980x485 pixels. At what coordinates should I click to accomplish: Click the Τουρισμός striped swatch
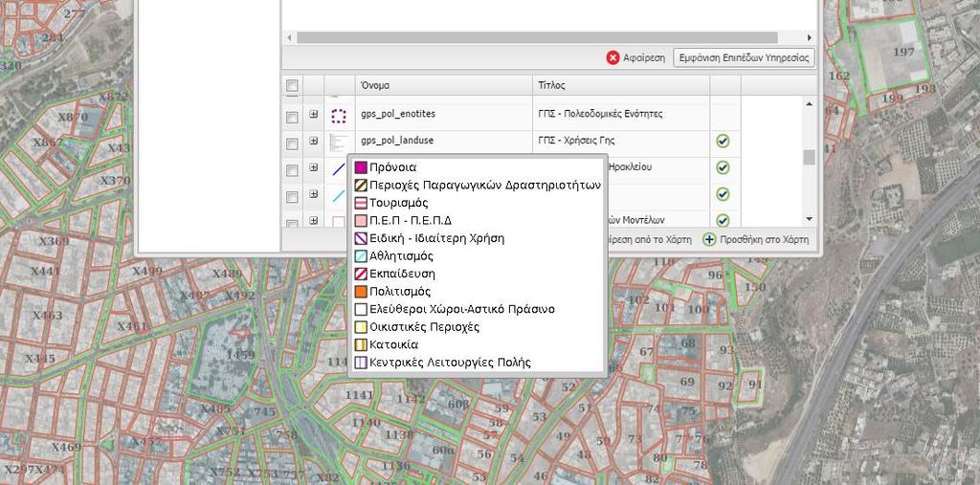(361, 203)
